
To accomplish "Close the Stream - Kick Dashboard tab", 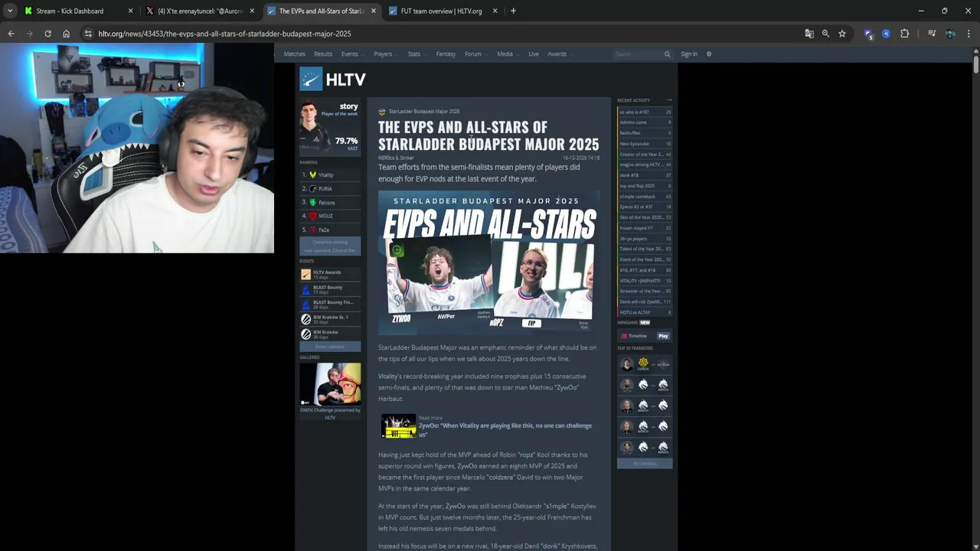I will click(x=130, y=11).
